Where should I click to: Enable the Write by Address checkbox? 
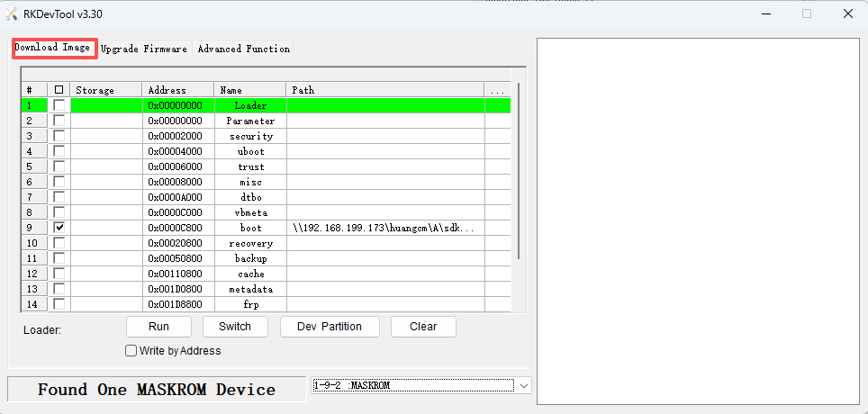131,351
